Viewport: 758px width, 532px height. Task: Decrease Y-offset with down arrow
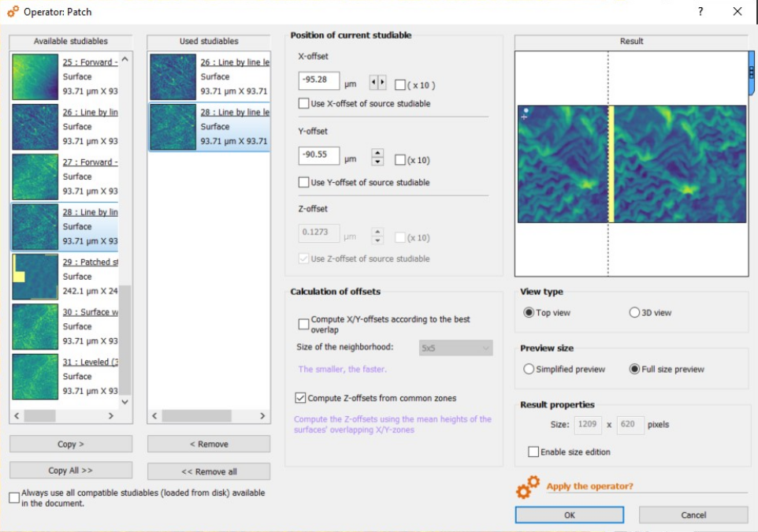tap(377, 162)
